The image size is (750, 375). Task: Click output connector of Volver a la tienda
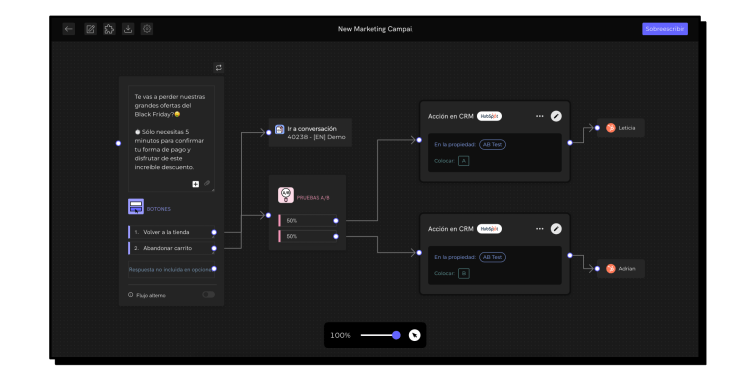[214, 232]
